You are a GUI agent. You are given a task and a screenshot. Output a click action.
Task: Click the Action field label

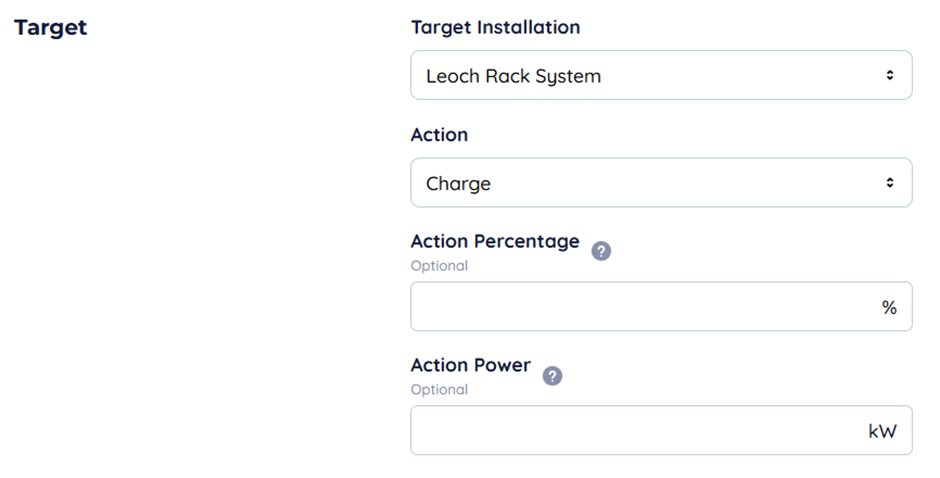(439, 134)
